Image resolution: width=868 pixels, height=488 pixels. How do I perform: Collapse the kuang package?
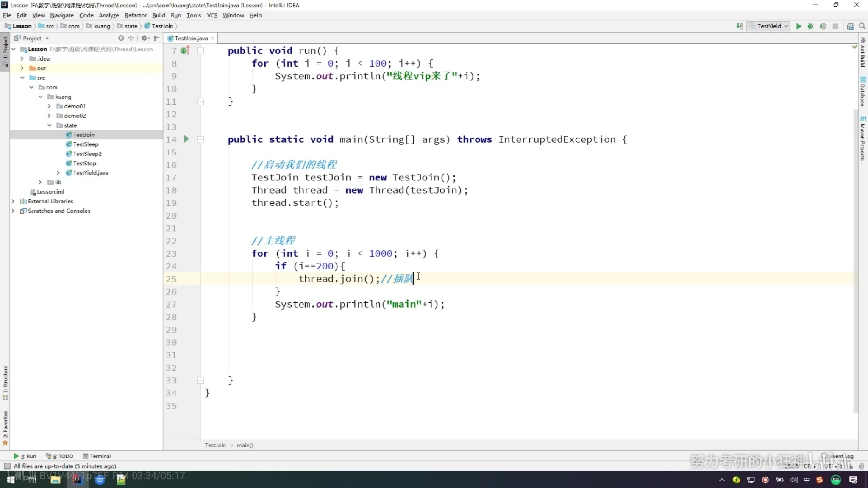tap(41, 97)
